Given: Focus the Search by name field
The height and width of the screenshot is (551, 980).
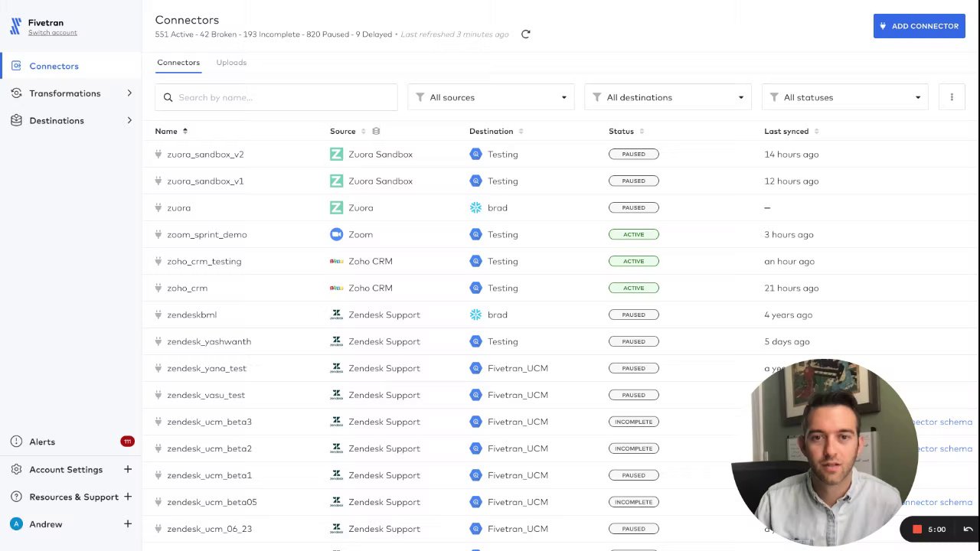Looking at the screenshot, I should 276,97.
